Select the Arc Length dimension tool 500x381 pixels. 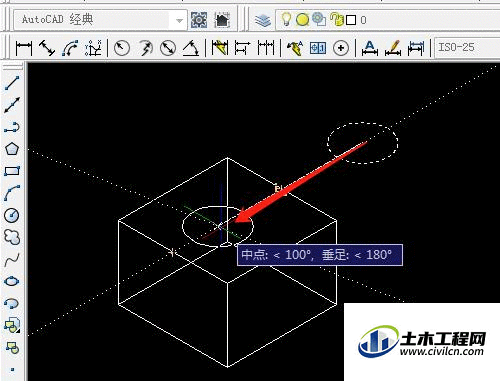coord(70,48)
